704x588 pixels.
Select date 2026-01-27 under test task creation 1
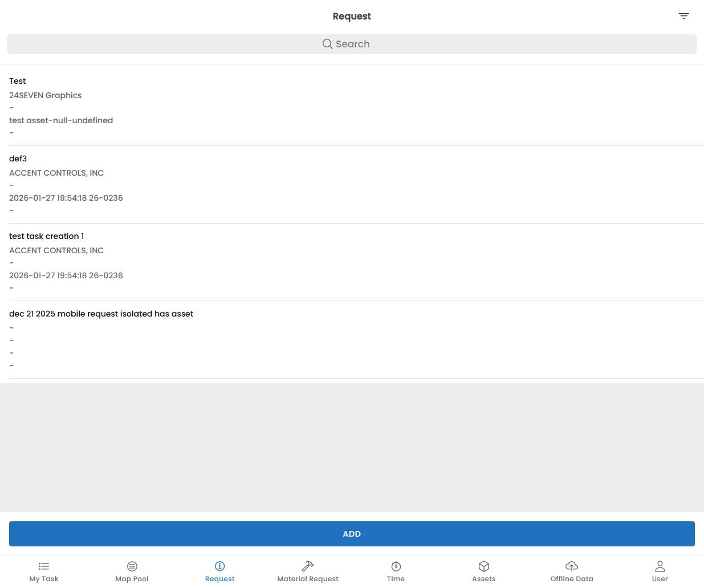click(x=66, y=275)
